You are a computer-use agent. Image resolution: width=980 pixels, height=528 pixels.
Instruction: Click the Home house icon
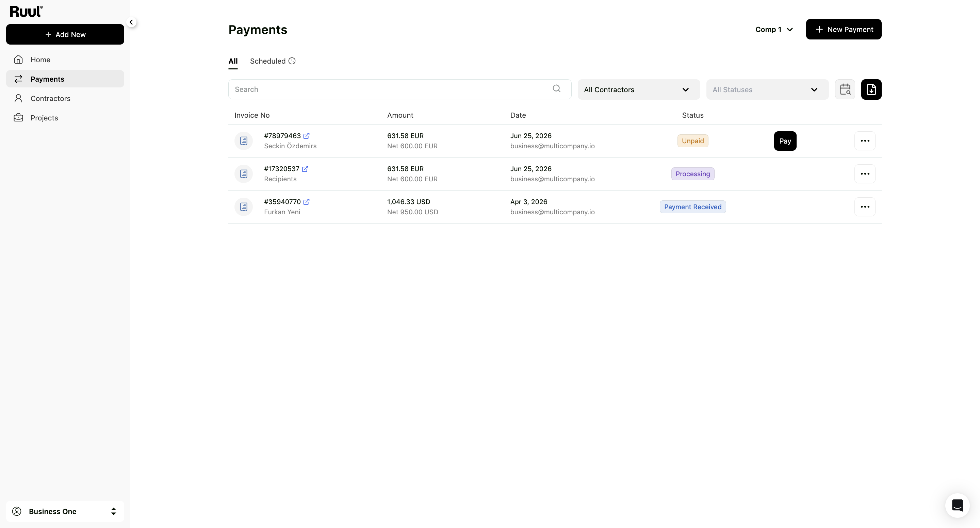point(18,60)
